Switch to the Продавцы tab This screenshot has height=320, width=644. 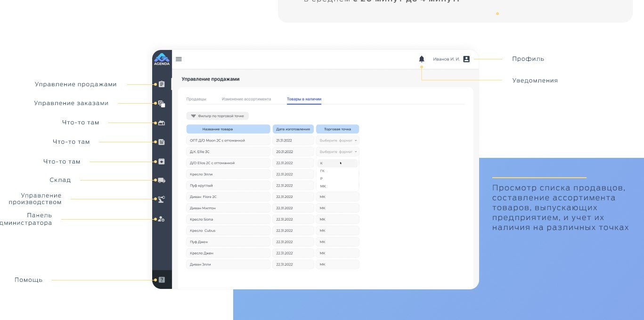coord(196,99)
